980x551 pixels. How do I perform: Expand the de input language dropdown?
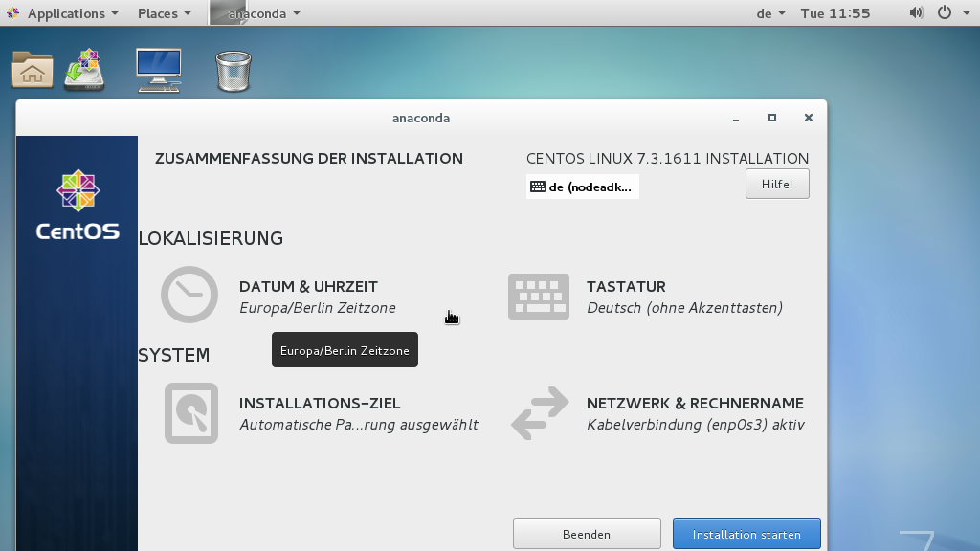point(770,13)
